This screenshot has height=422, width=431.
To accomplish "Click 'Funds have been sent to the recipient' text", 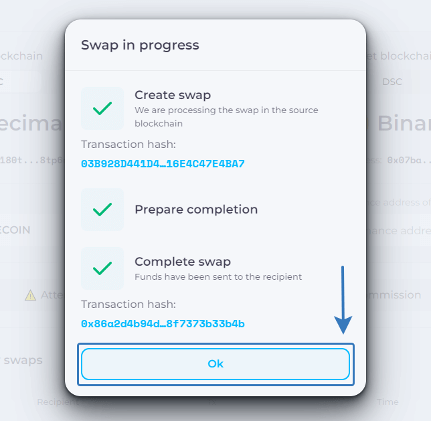I will pyautogui.click(x=218, y=277).
